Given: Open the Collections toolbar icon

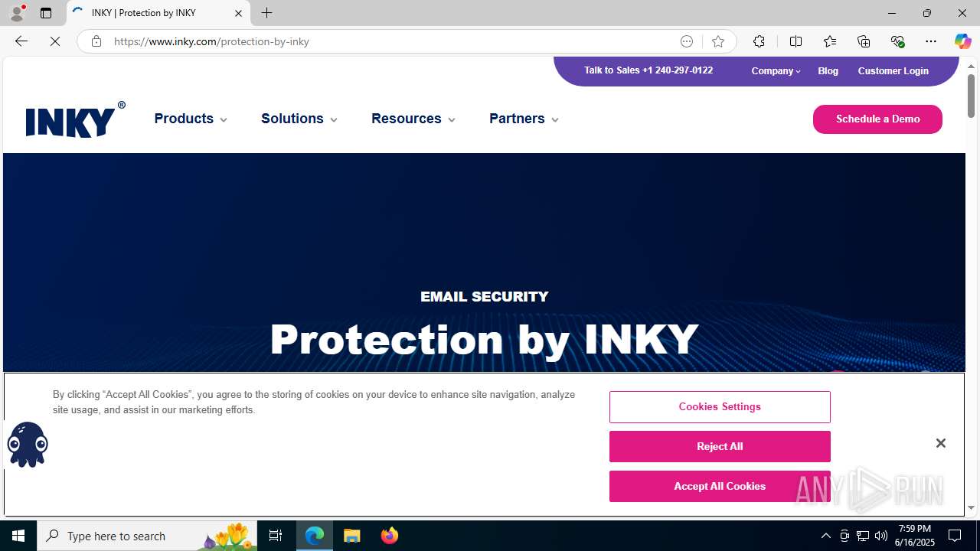Looking at the screenshot, I should tap(864, 41).
